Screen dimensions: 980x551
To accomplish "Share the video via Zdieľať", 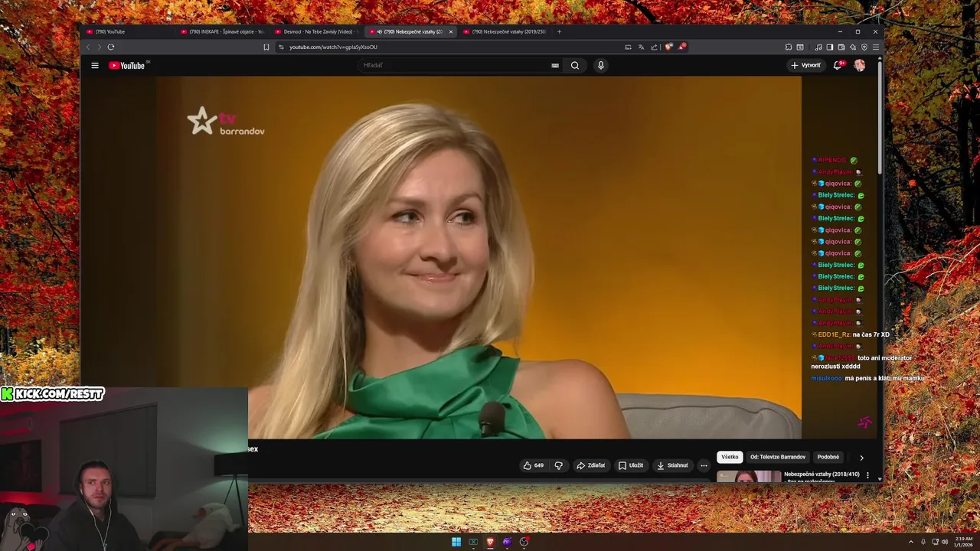I will (x=591, y=465).
